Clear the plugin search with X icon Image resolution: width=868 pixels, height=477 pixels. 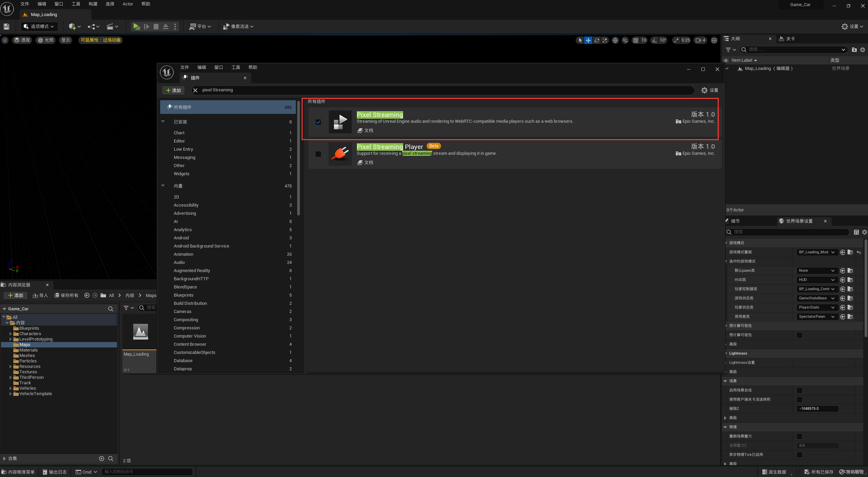[195, 90]
